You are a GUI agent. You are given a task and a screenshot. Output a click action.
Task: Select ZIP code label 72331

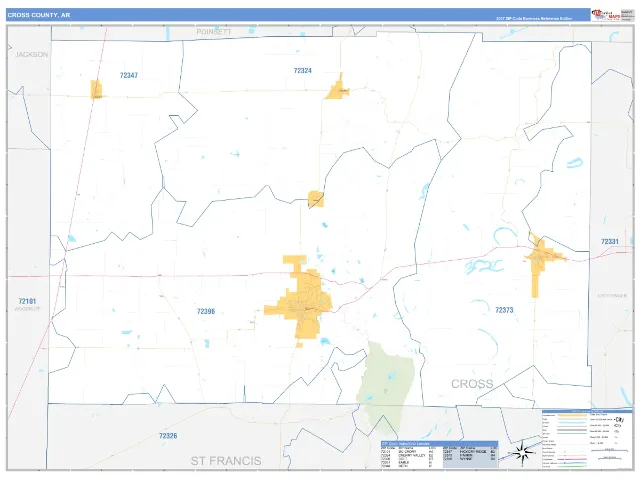610,242
